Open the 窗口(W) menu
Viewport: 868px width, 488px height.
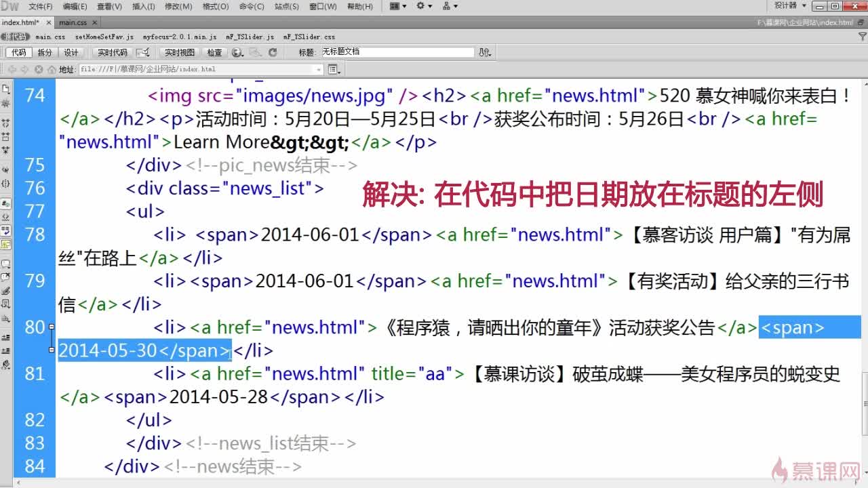pyautogui.click(x=323, y=6)
